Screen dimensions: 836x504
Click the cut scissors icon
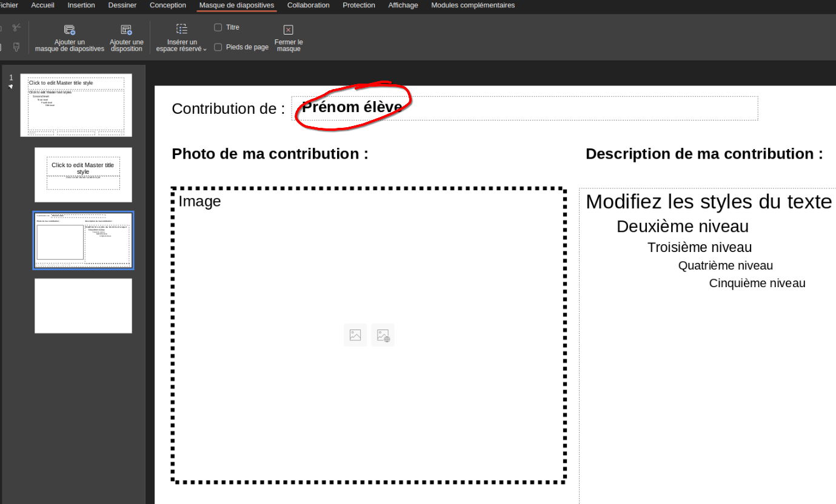point(16,27)
